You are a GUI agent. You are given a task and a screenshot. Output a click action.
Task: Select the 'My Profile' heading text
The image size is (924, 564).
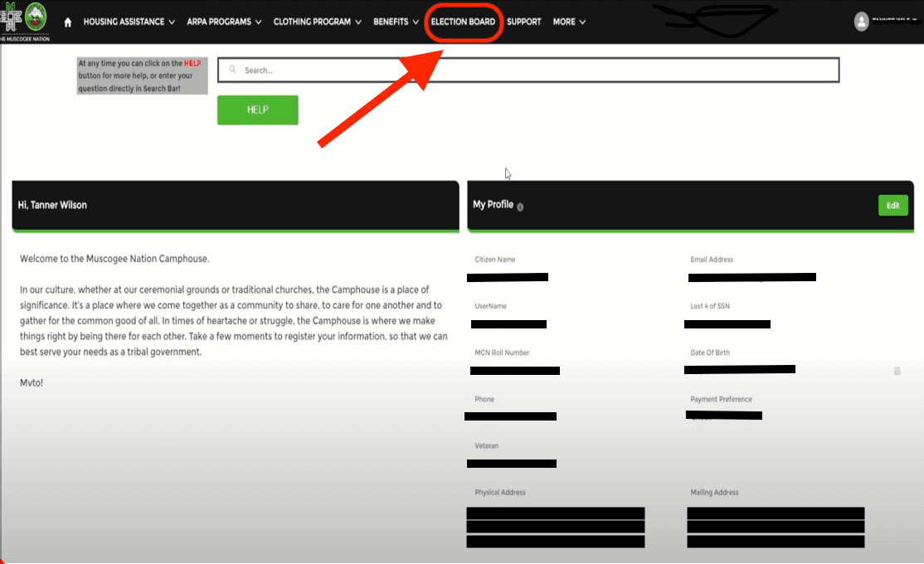pos(493,205)
